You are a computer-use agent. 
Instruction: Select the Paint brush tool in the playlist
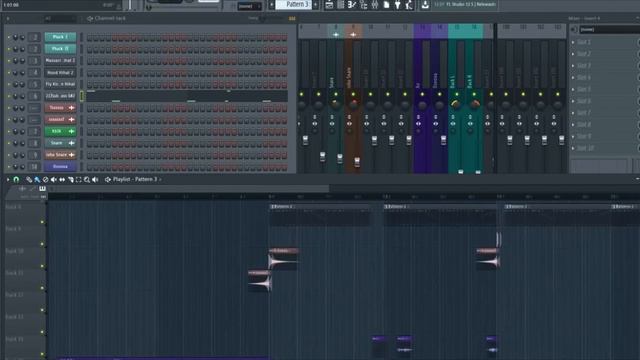pos(37,180)
